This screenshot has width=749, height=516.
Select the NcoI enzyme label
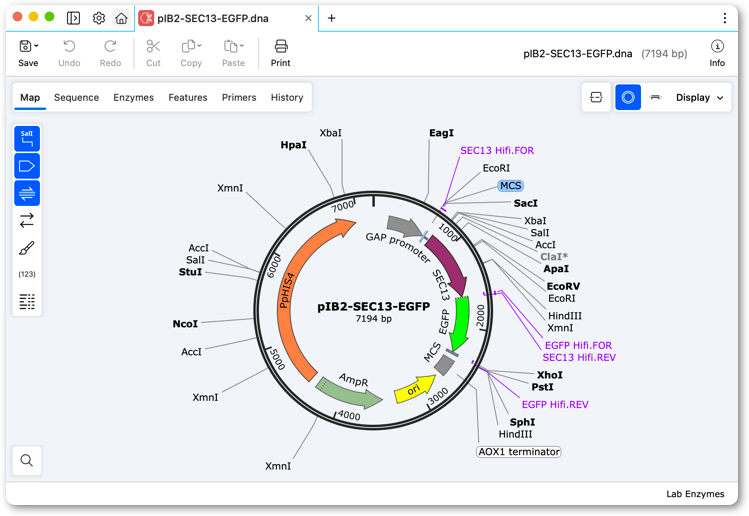(185, 324)
